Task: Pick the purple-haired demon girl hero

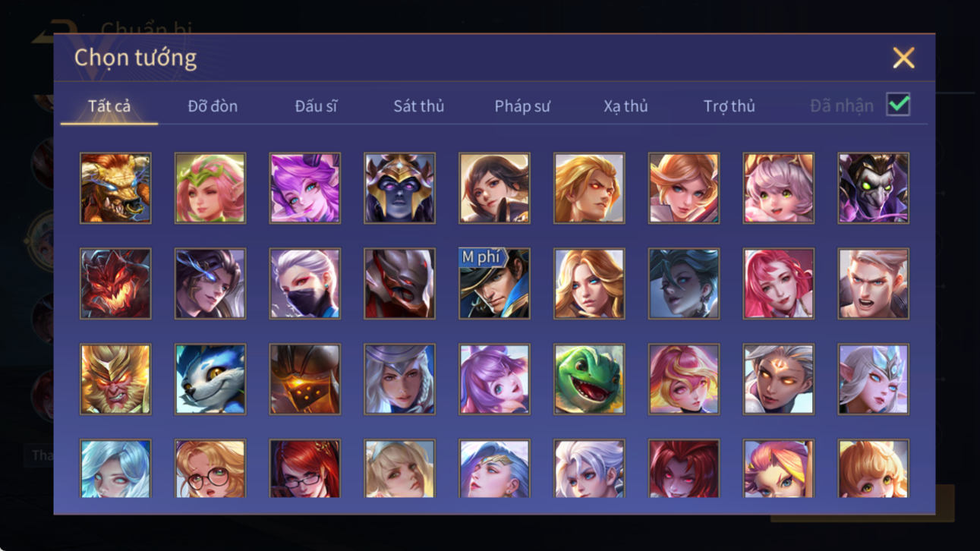Action: click(x=304, y=187)
